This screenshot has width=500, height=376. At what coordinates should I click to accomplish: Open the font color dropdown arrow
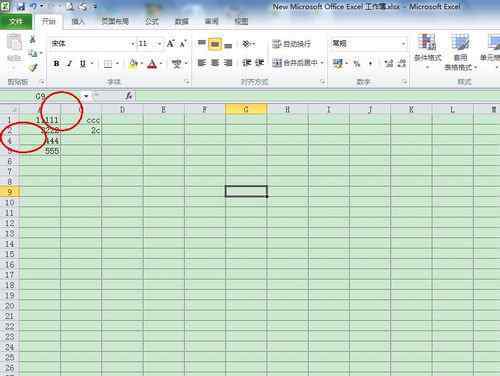(161, 63)
